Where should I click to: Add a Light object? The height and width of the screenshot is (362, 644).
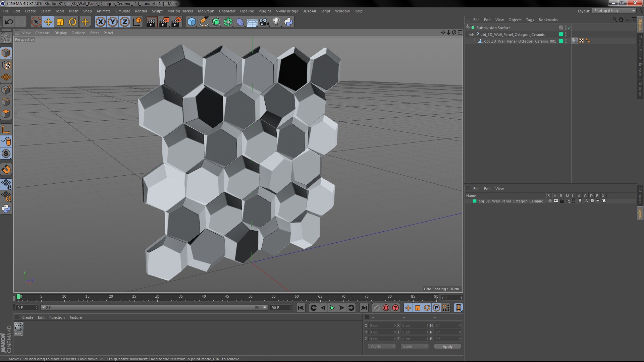(276, 22)
